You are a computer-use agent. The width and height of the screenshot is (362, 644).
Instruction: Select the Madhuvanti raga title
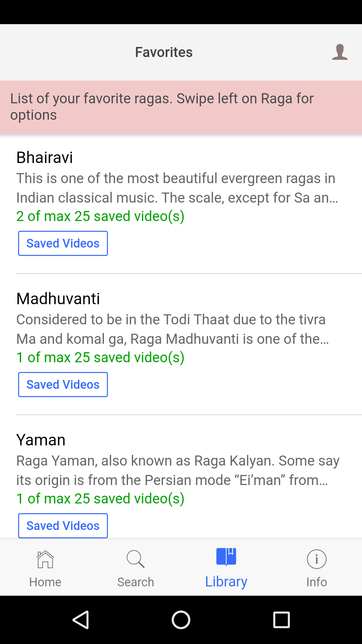point(58,299)
